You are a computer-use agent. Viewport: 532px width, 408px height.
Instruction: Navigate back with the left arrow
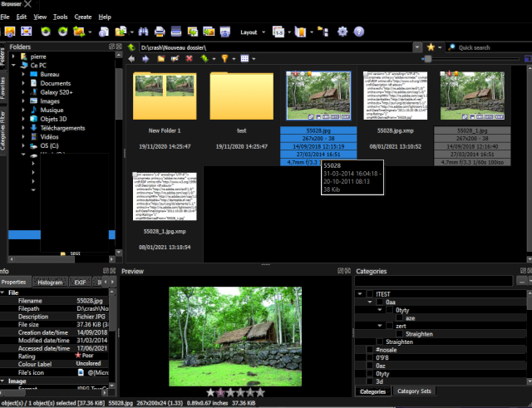(131, 59)
